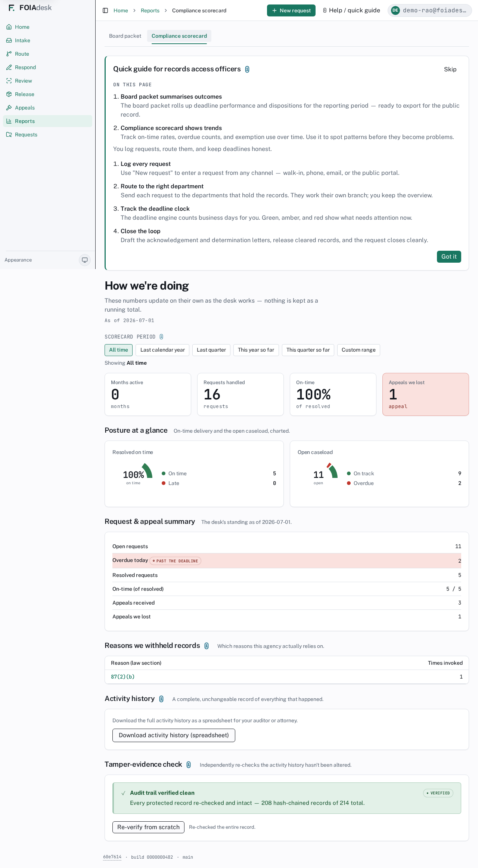Switch appearance with the monitor icon

click(85, 260)
